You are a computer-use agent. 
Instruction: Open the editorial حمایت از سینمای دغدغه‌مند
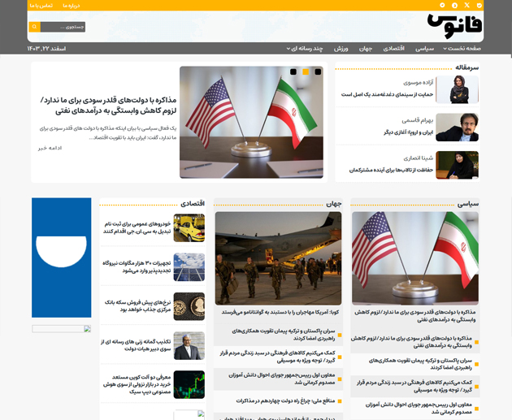(388, 94)
